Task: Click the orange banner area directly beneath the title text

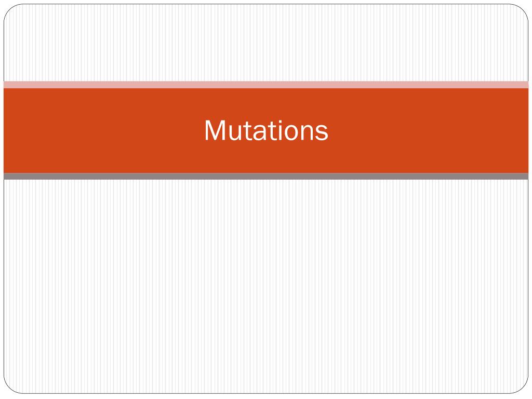Action: point(267,157)
